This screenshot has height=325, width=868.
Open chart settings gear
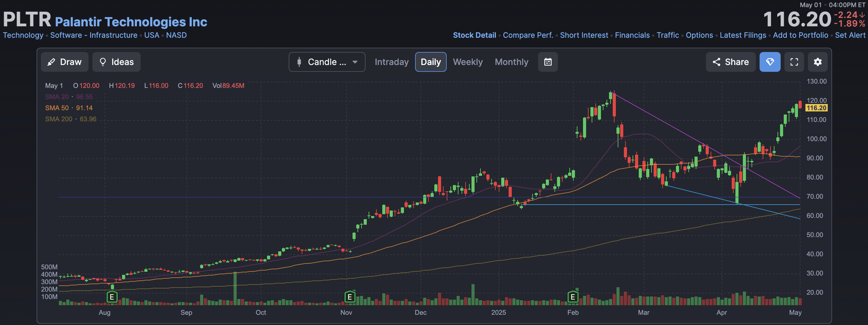click(818, 62)
